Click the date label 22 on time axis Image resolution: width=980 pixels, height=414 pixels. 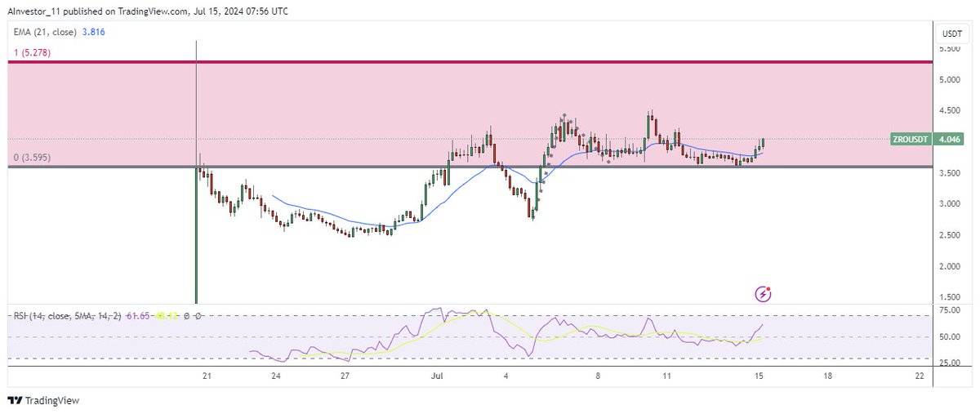(x=920, y=376)
